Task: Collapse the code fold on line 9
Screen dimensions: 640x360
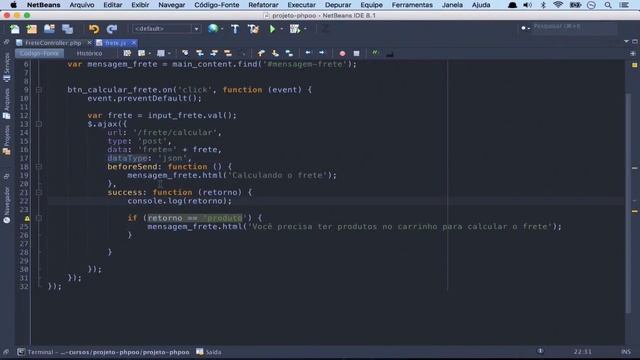Action: 39,90
